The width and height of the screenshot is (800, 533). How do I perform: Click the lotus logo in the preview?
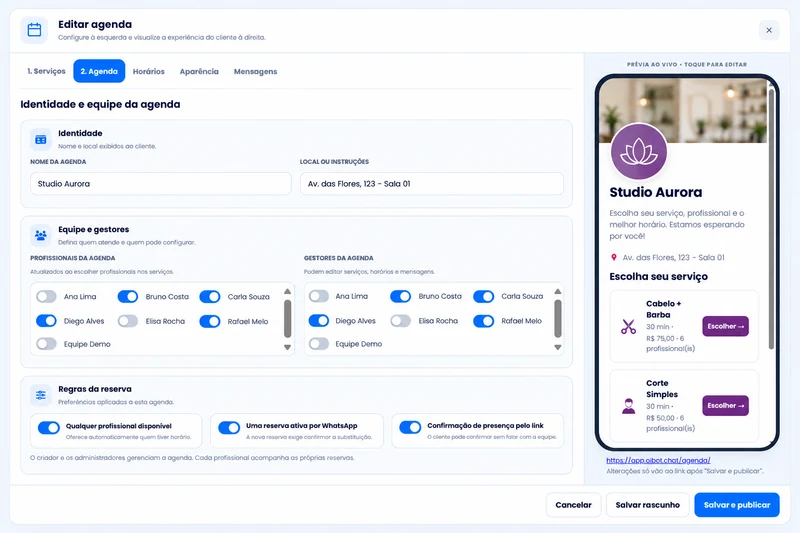[639, 151]
